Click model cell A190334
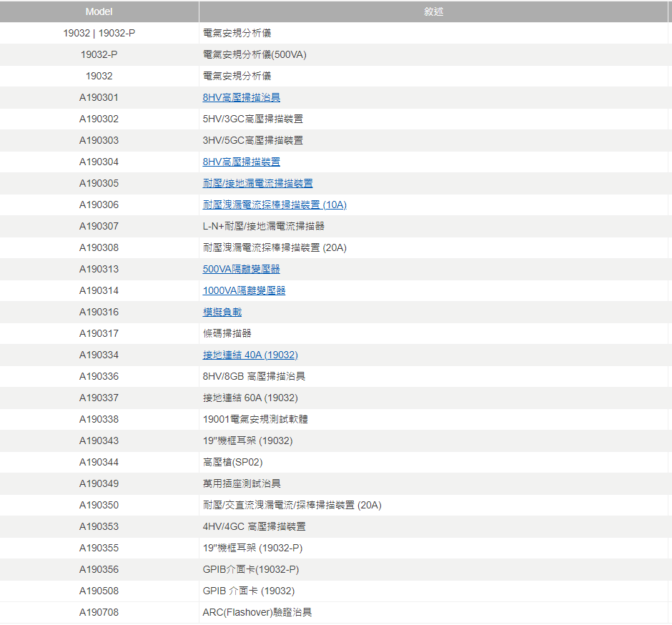Screen dimensions: 672x625 pyautogui.click(x=99, y=355)
